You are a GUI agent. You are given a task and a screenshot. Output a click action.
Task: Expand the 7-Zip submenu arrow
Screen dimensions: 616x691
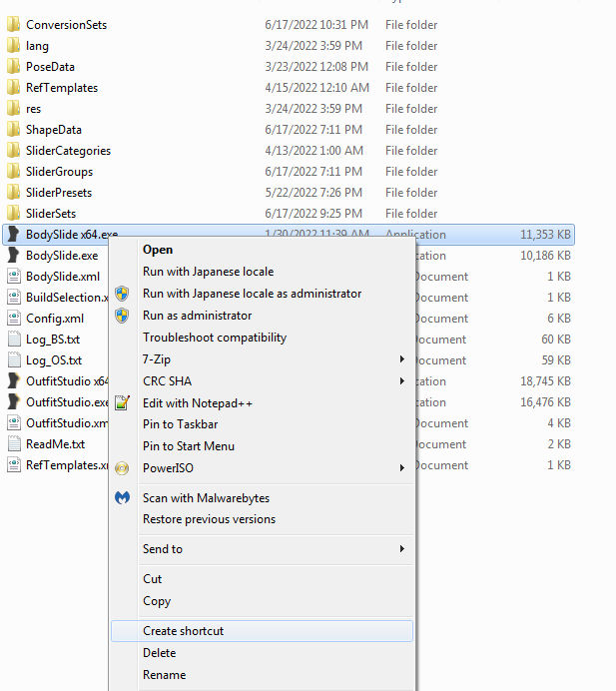click(x=401, y=359)
